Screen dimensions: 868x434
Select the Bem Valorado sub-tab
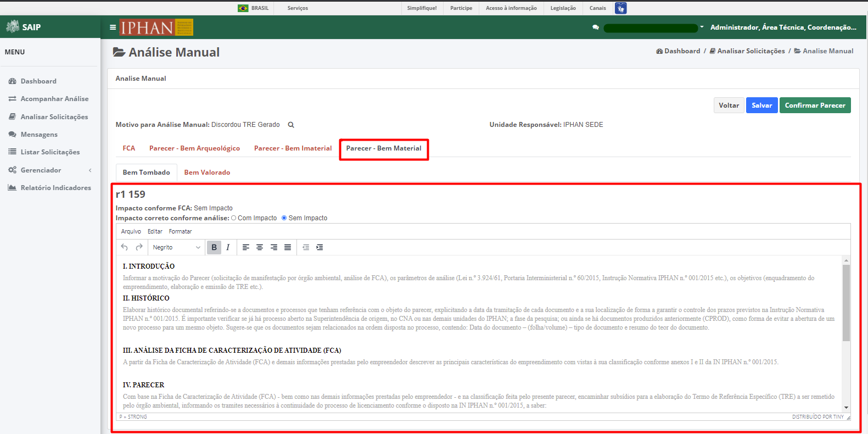[x=207, y=173]
